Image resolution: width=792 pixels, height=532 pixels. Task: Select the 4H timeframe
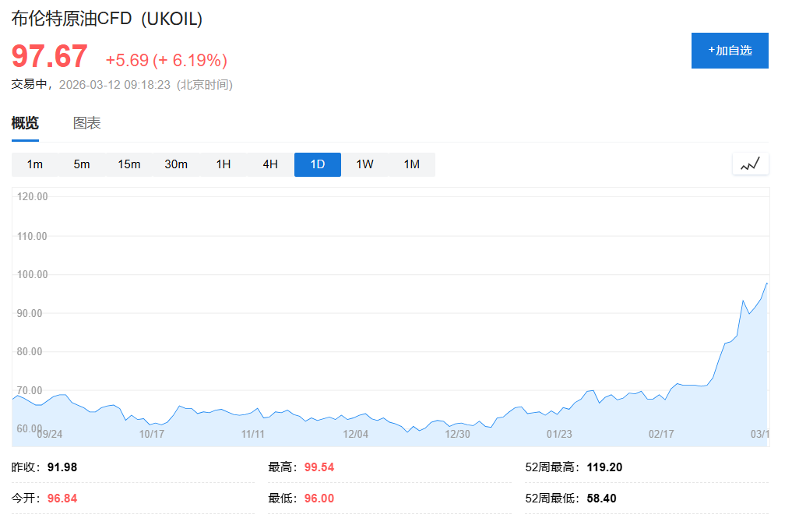(270, 164)
